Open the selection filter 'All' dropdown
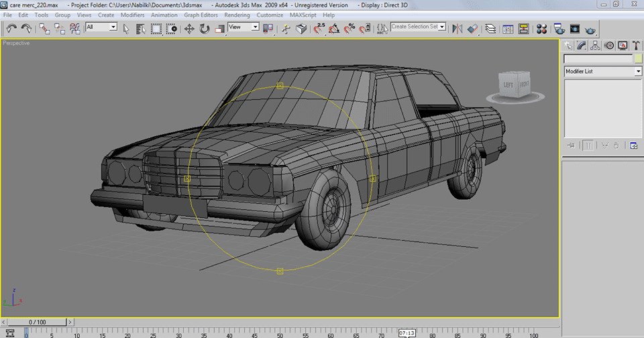The height and width of the screenshot is (338, 644). pos(113,27)
